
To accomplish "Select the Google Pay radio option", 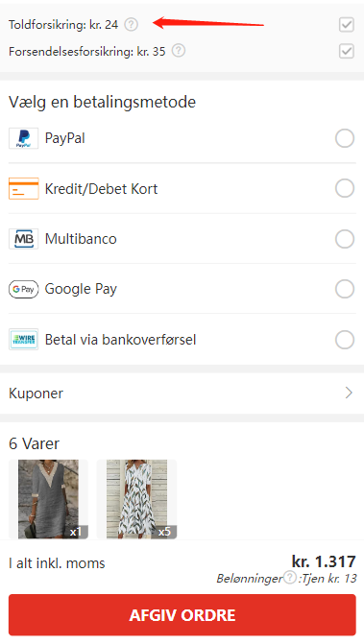I will (x=345, y=289).
